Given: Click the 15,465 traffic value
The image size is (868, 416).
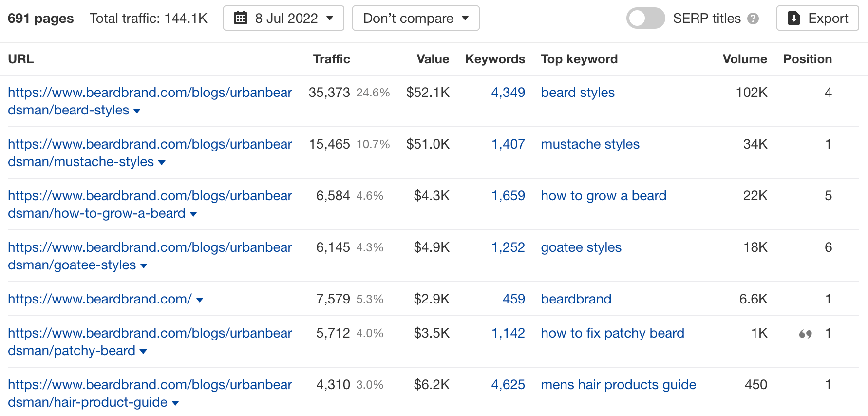Looking at the screenshot, I should click(x=329, y=144).
